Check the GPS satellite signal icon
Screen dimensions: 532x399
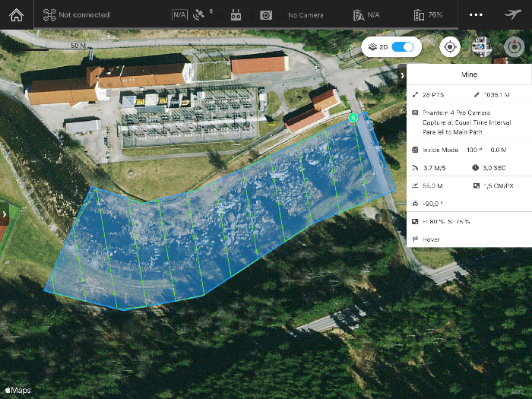coord(200,14)
